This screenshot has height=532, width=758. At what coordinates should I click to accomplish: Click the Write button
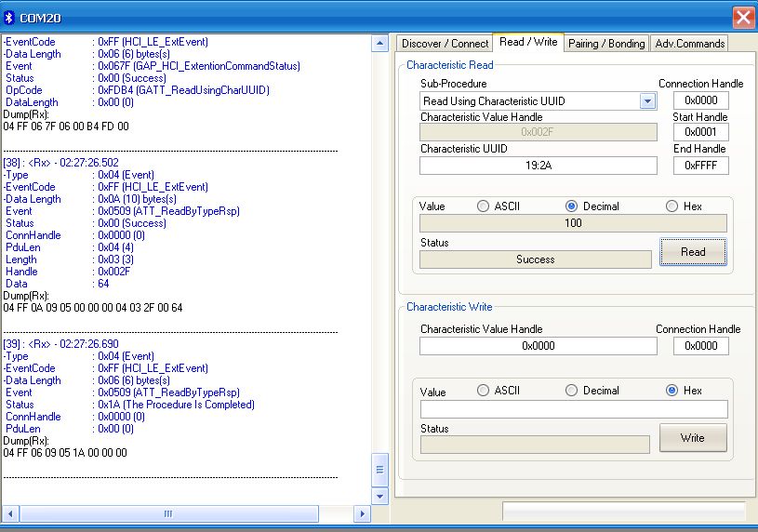click(693, 438)
